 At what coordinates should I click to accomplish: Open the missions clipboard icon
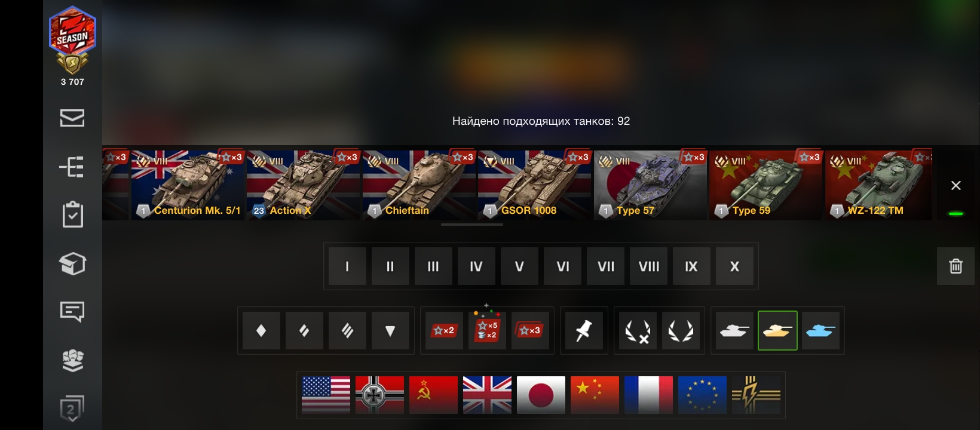pyautogui.click(x=72, y=215)
